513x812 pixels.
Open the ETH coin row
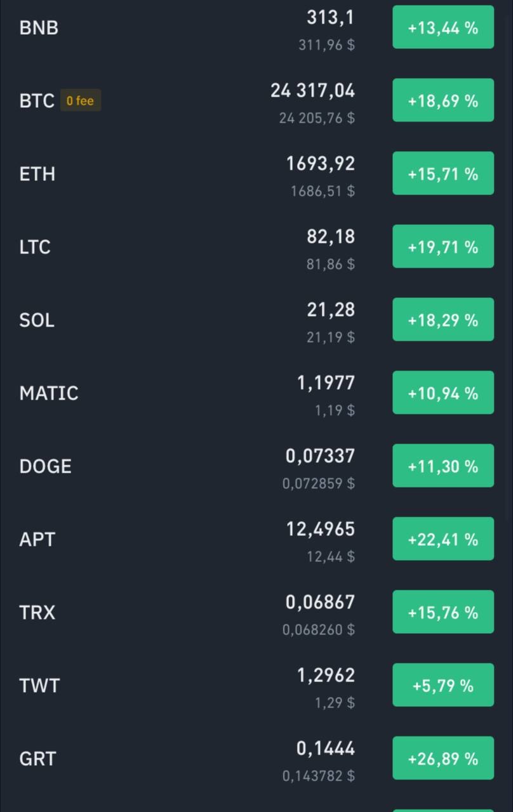[256, 173]
